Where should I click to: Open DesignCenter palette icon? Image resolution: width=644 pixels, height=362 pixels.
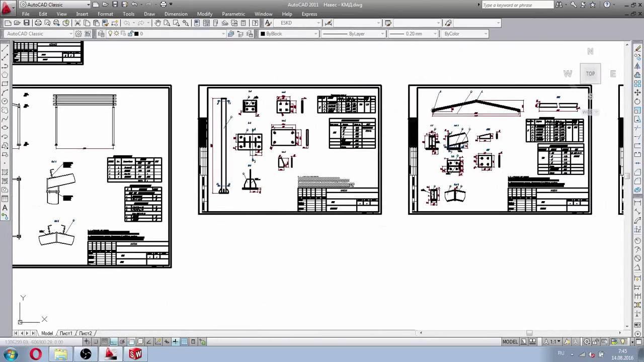(206, 23)
